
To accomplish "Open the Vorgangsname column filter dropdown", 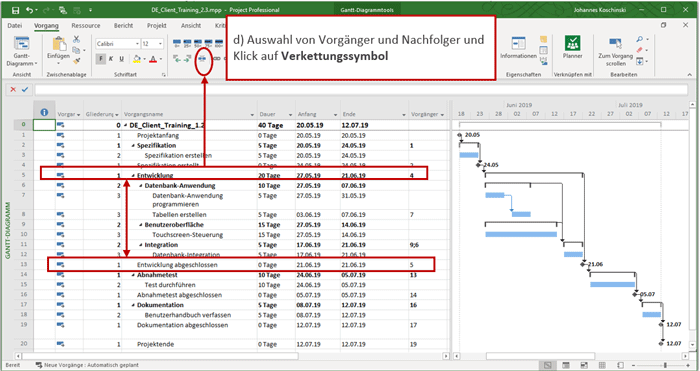I will pyautogui.click(x=252, y=115).
